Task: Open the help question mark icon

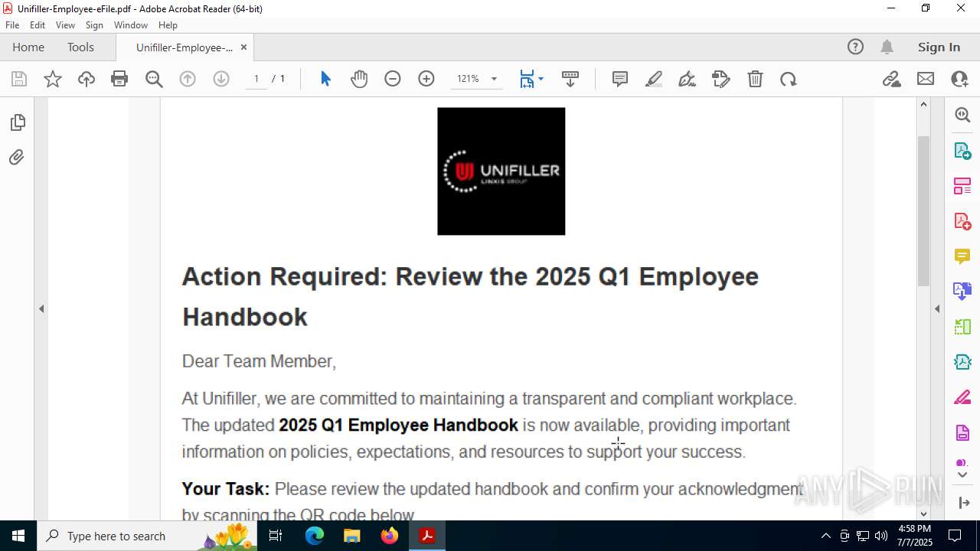Action: coord(855,47)
